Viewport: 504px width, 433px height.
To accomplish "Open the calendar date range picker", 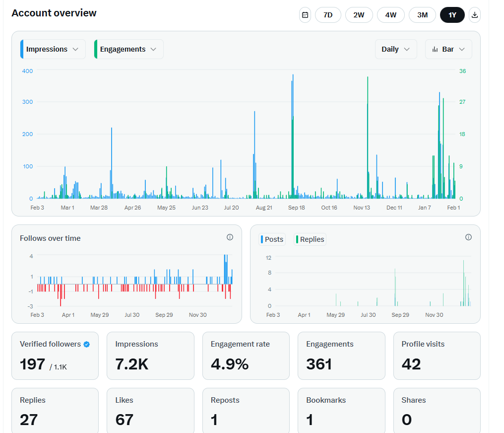I will (x=305, y=15).
